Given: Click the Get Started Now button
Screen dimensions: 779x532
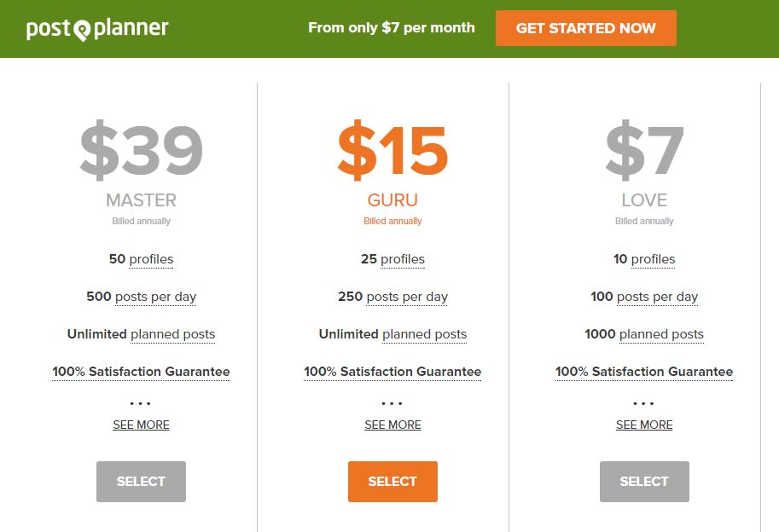Looking at the screenshot, I should (585, 28).
